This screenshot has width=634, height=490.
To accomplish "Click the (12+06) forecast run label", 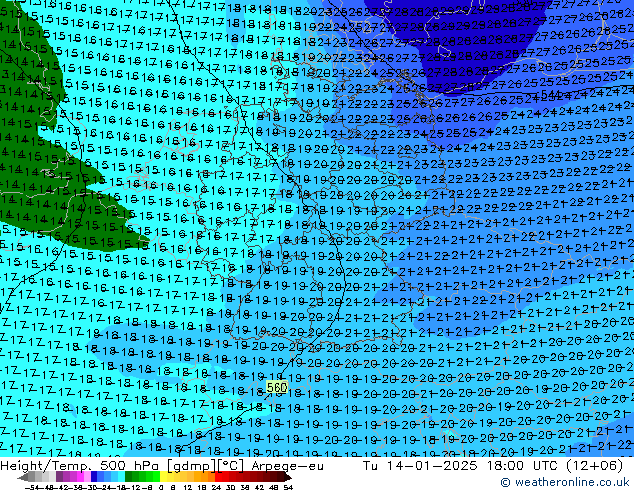I will tap(595, 466).
